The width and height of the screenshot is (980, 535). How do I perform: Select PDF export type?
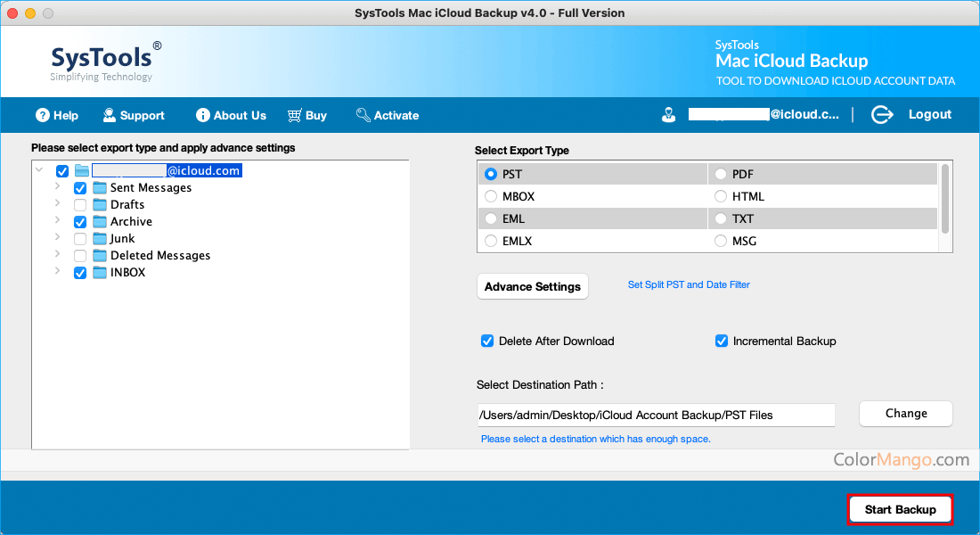click(721, 174)
